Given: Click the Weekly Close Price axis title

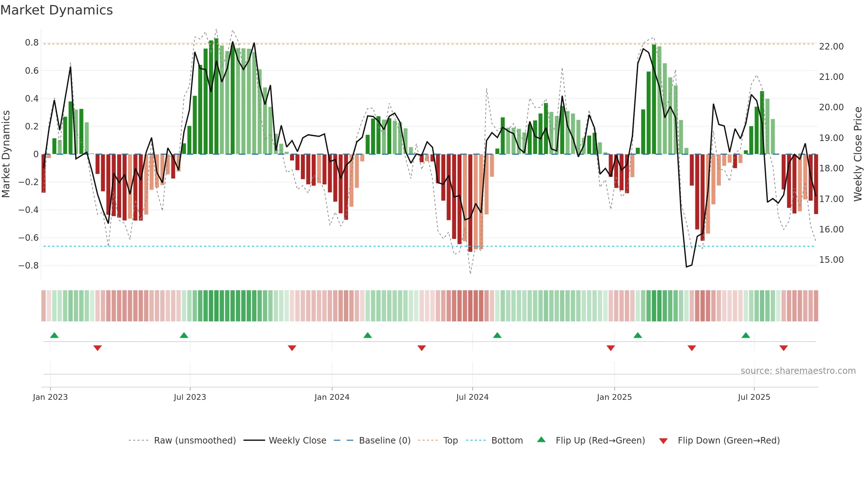Looking at the screenshot, I should [858, 154].
